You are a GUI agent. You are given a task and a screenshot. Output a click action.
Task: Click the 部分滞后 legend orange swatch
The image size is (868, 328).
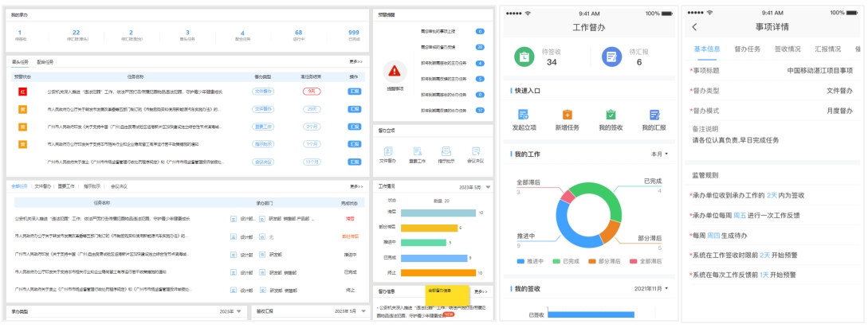(x=592, y=261)
